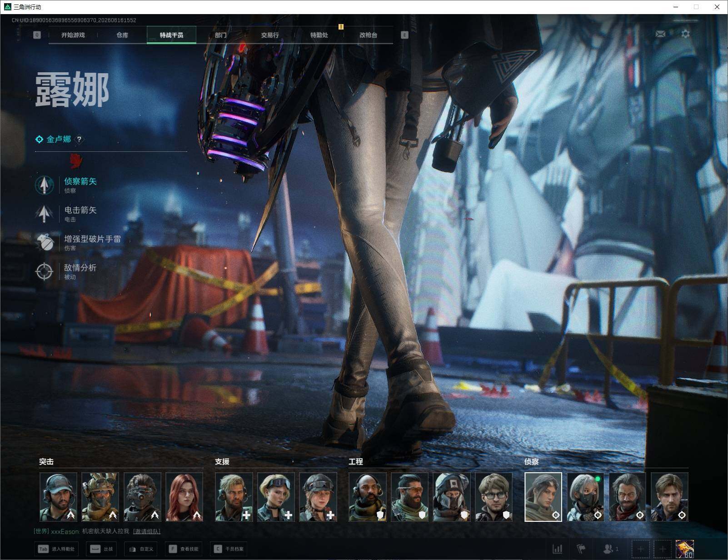
Task: Click player name xxxEason in chat
Action: (65, 531)
